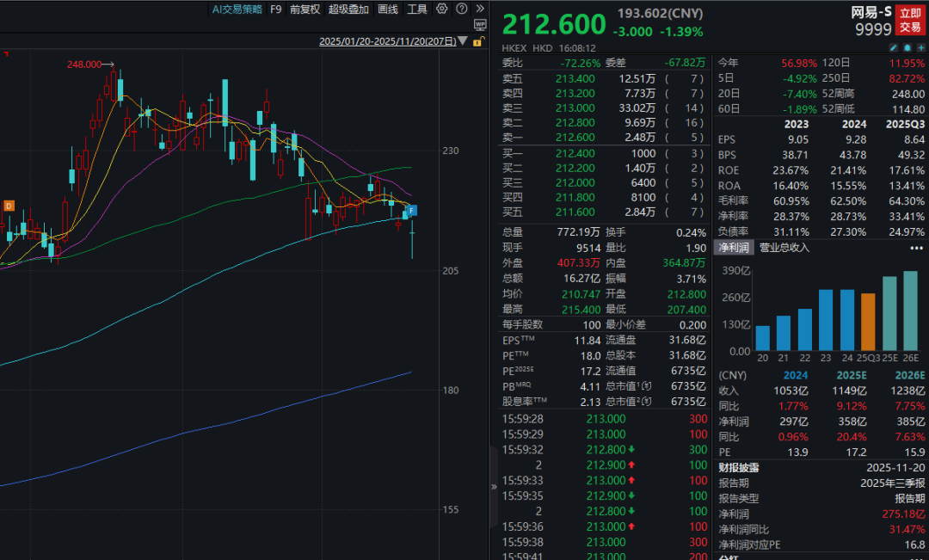
Task: Click the 财报披露 header
Action: coord(739,468)
